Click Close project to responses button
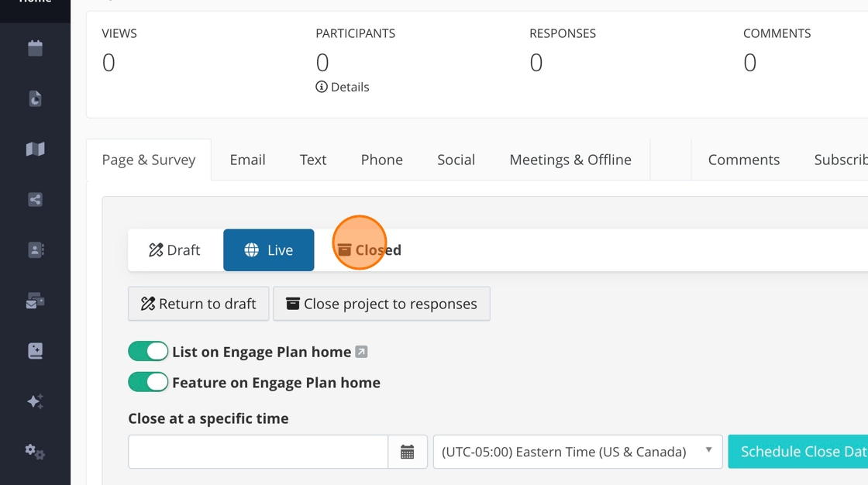This screenshot has height=485, width=868. (x=381, y=304)
